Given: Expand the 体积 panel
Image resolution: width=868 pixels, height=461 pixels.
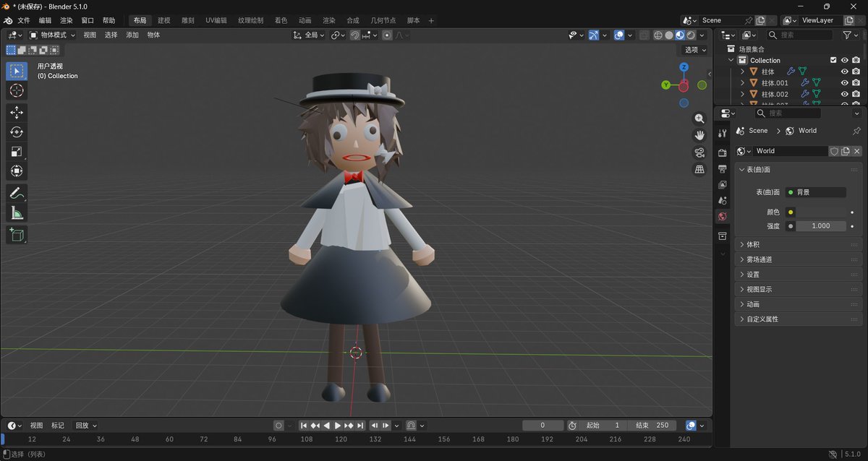Looking at the screenshot, I should click(799, 244).
